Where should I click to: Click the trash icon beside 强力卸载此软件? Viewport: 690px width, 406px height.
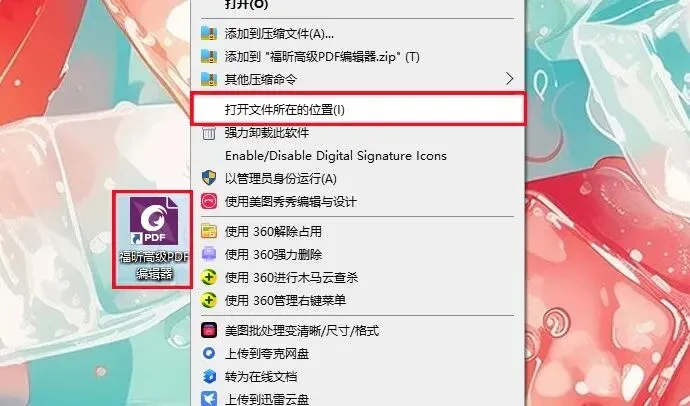(x=209, y=132)
